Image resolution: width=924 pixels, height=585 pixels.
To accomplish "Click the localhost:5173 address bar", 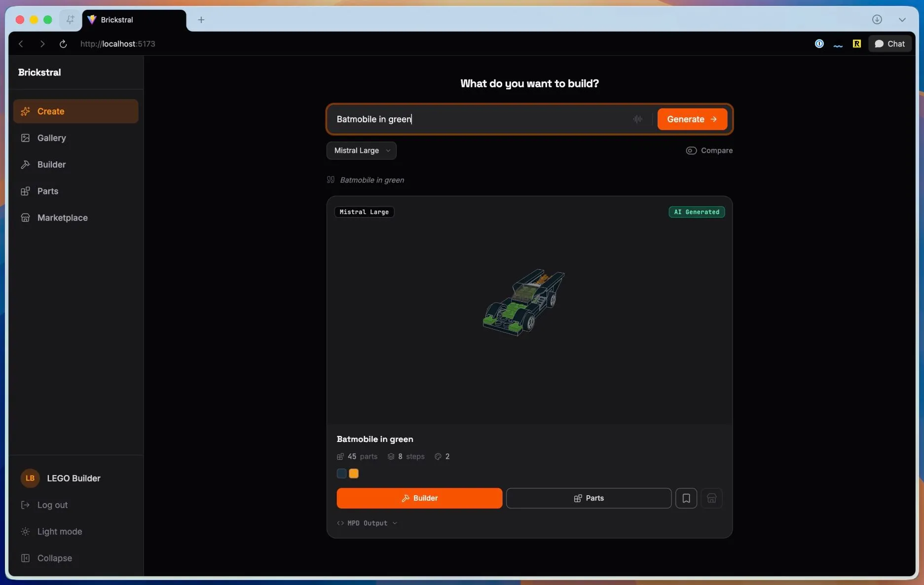I will click(117, 44).
